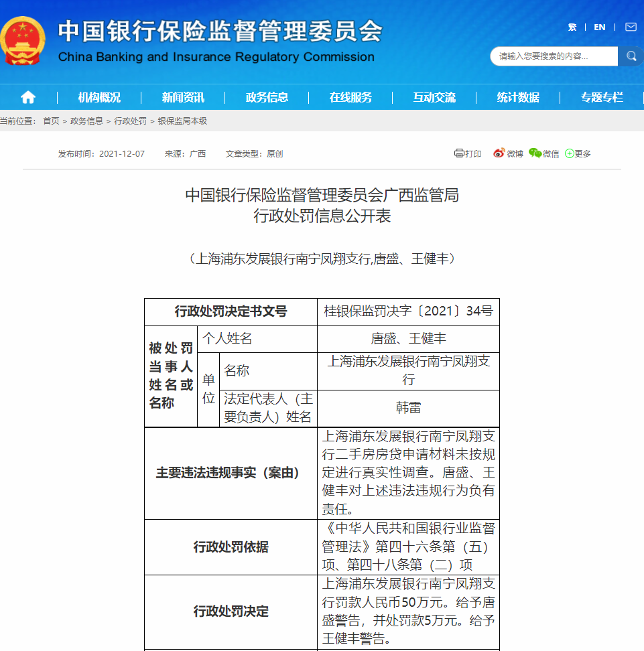The height and width of the screenshot is (651, 644).
Task: Open 新闻资讯 menu
Action: click(x=183, y=97)
